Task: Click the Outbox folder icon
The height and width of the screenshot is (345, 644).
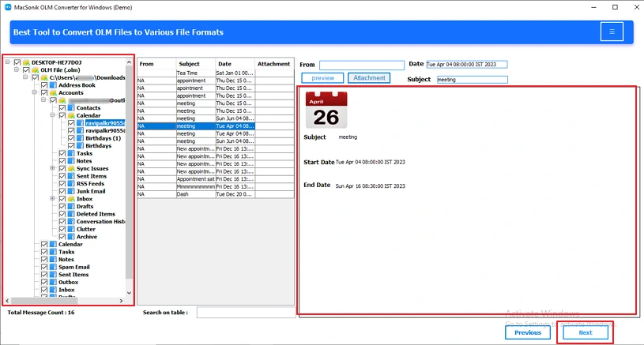Action: pyautogui.click(x=53, y=282)
